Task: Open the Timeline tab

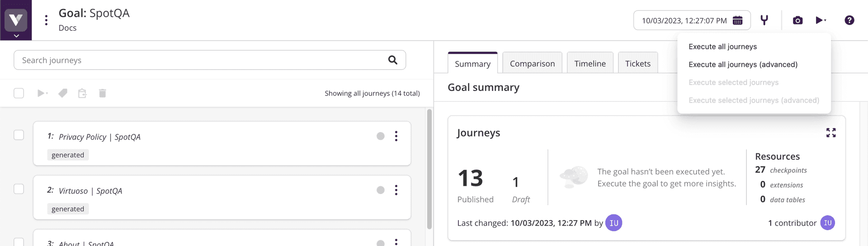Action: [x=590, y=64]
